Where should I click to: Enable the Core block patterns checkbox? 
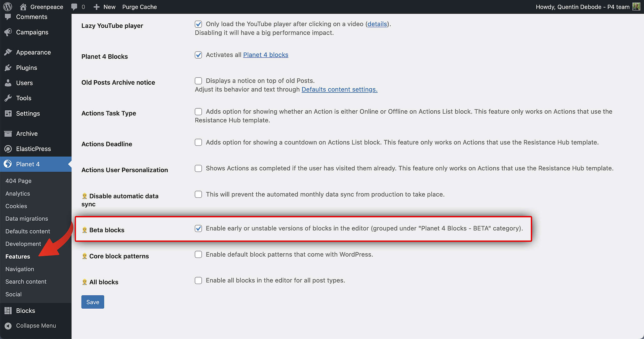click(x=198, y=255)
